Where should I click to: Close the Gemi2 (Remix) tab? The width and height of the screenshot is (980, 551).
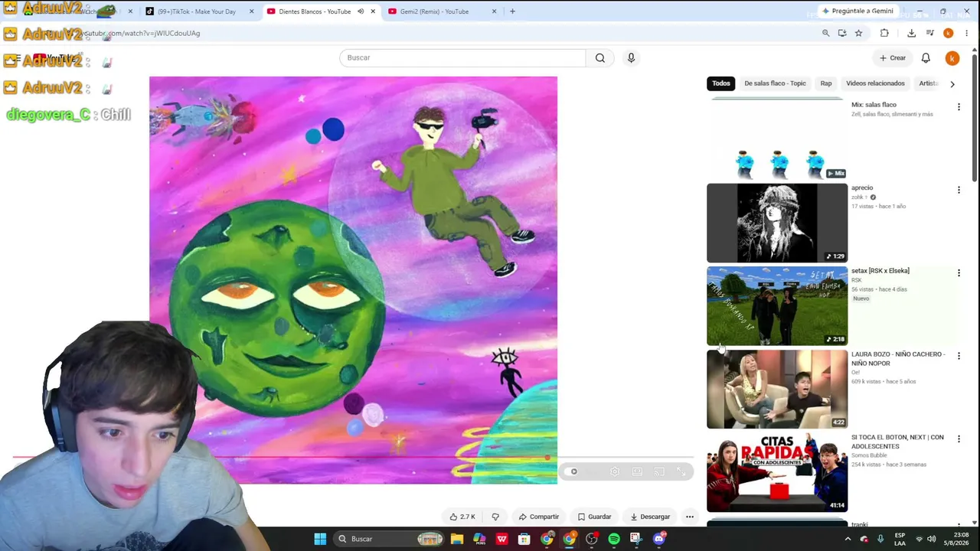(x=494, y=11)
